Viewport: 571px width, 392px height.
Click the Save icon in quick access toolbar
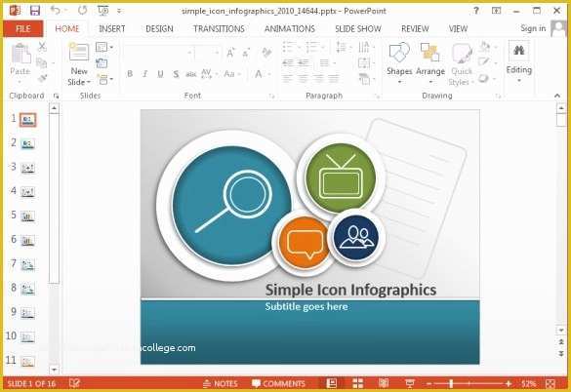[35, 11]
